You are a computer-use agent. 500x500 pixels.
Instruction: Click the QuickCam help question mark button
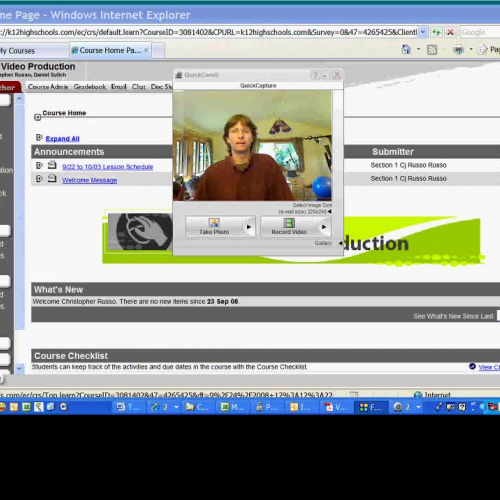point(315,75)
